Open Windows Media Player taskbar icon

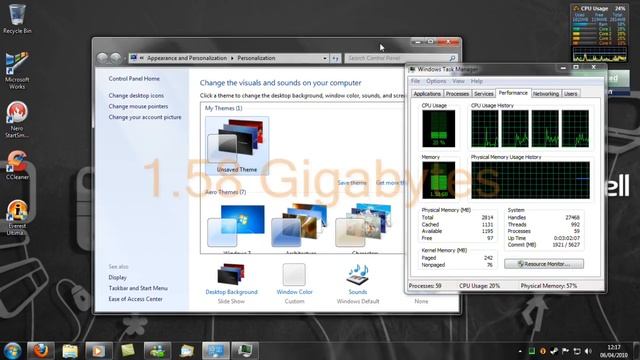tap(99, 351)
